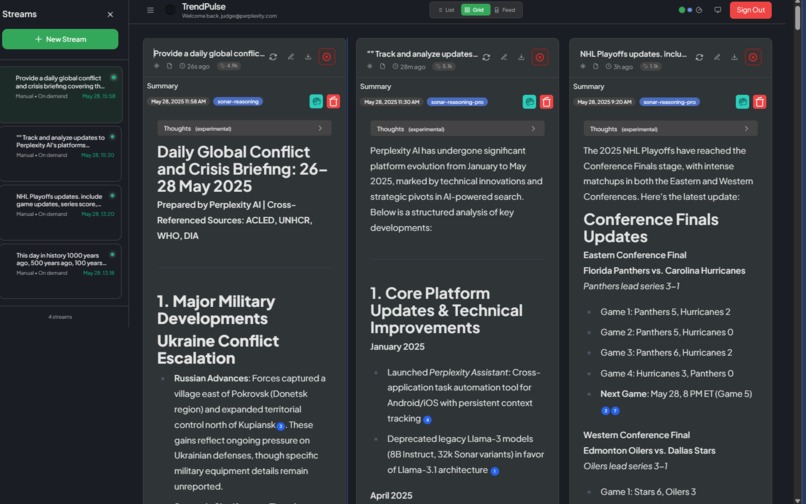Click sonar-reasoning-pro badge on 9:20 AM summary

pos(670,102)
